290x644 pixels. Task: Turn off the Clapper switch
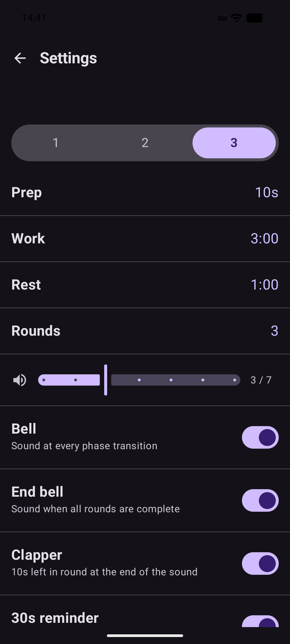point(260,563)
